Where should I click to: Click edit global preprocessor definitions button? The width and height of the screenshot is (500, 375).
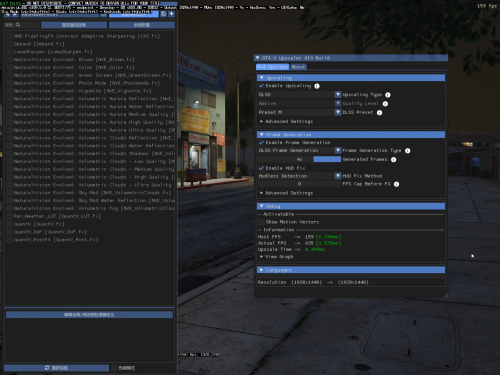coord(89,315)
